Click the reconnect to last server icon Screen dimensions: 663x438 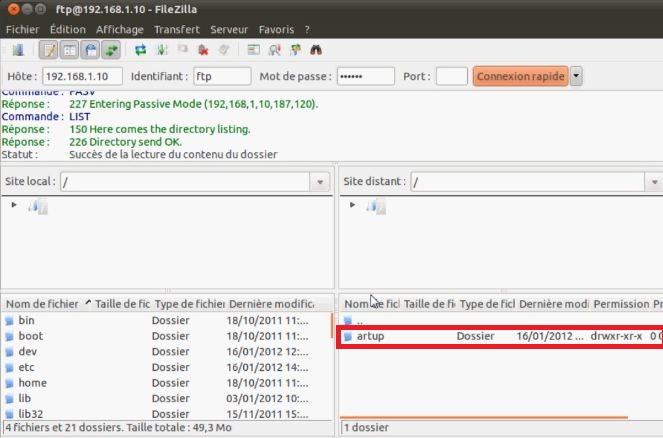tap(224, 50)
